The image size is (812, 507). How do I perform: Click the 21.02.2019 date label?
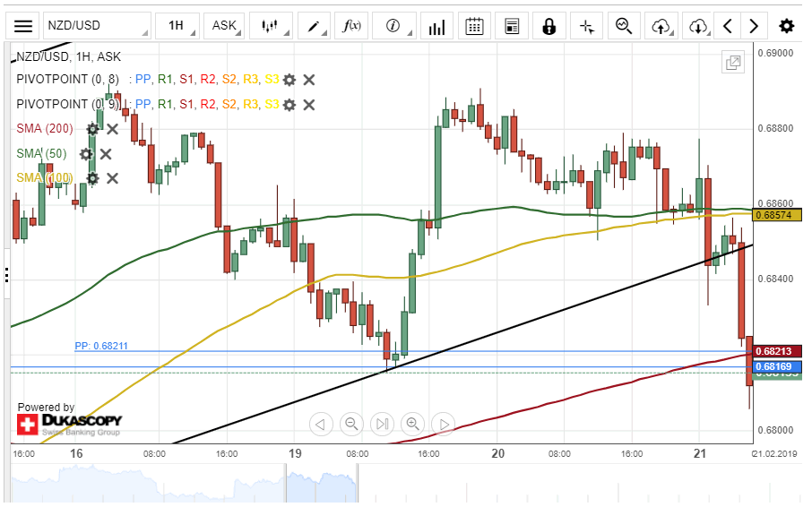(x=774, y=454)
